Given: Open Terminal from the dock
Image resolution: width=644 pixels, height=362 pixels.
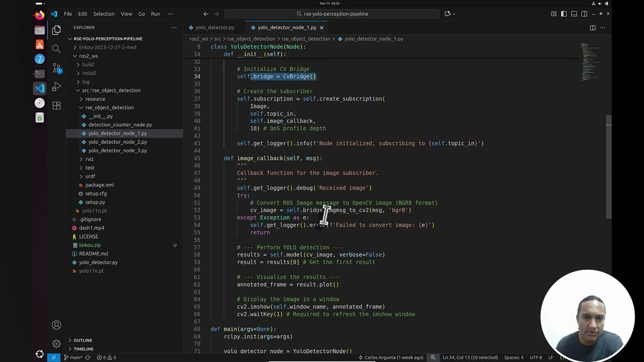Looking at the screenshot, I should click(x=39, y=74).
